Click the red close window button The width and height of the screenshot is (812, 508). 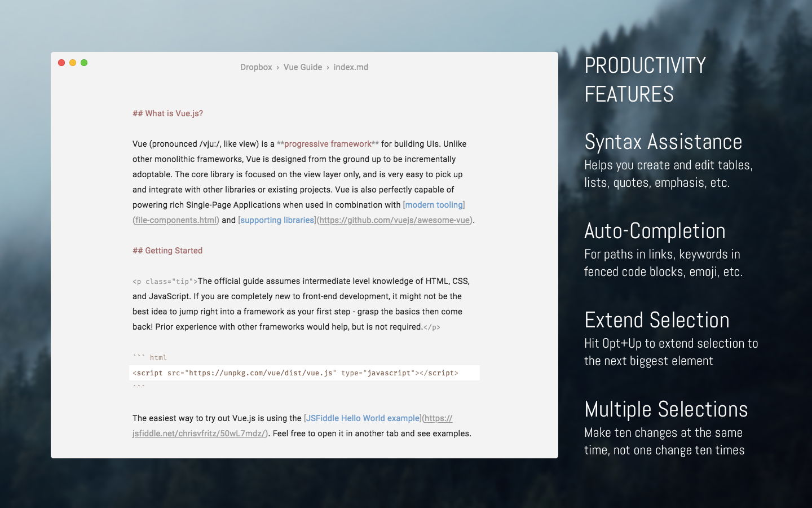pyautogui.click(x=61, y=63)
